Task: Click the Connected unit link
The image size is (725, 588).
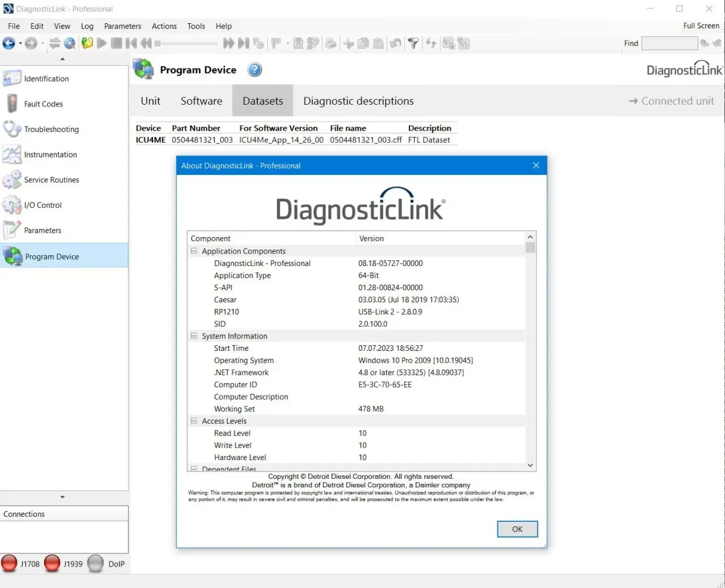Action: point(672,101)
